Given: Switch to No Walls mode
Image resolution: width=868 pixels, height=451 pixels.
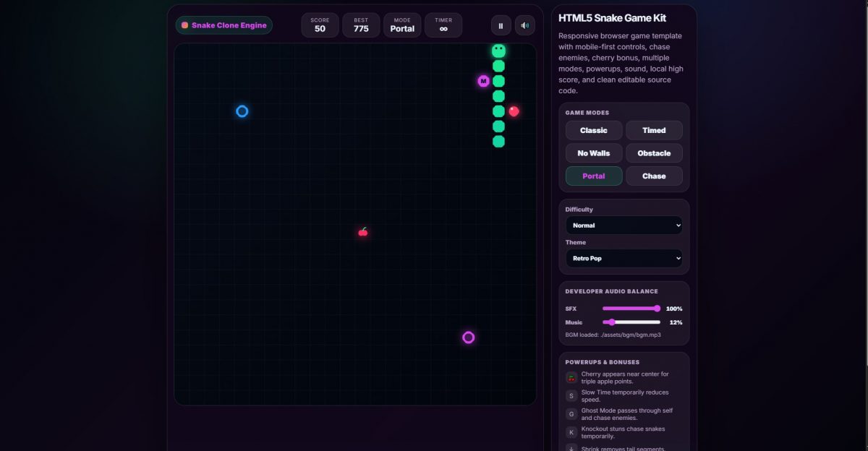Looking at the screenshot, I should point(594,153).
